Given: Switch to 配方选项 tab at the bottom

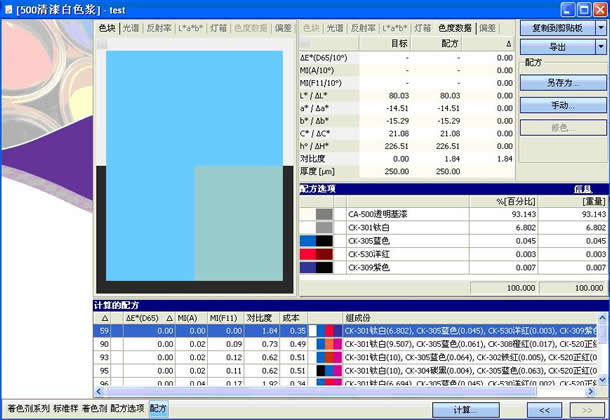Looking at the screenshot, I should click(126, 409).
